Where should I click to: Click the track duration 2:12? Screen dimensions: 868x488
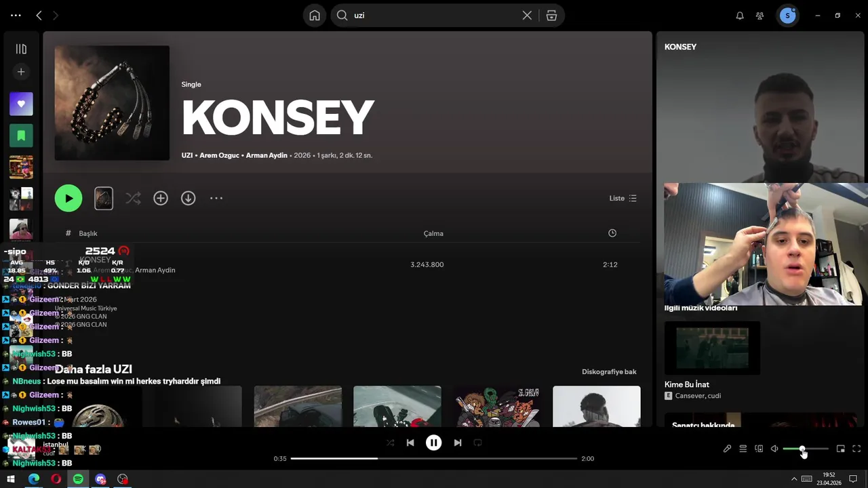610,264
